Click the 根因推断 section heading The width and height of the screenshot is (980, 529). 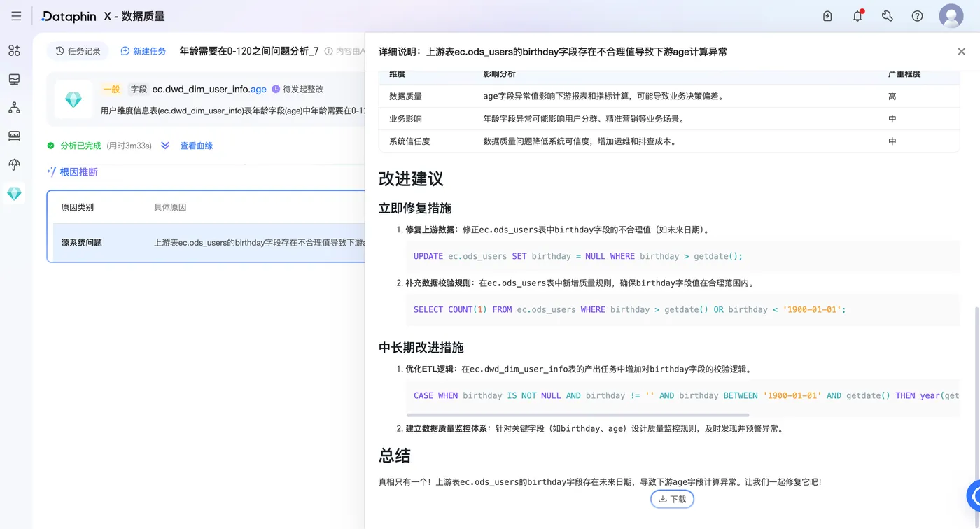pyautogui.click(x=78, y=171)
